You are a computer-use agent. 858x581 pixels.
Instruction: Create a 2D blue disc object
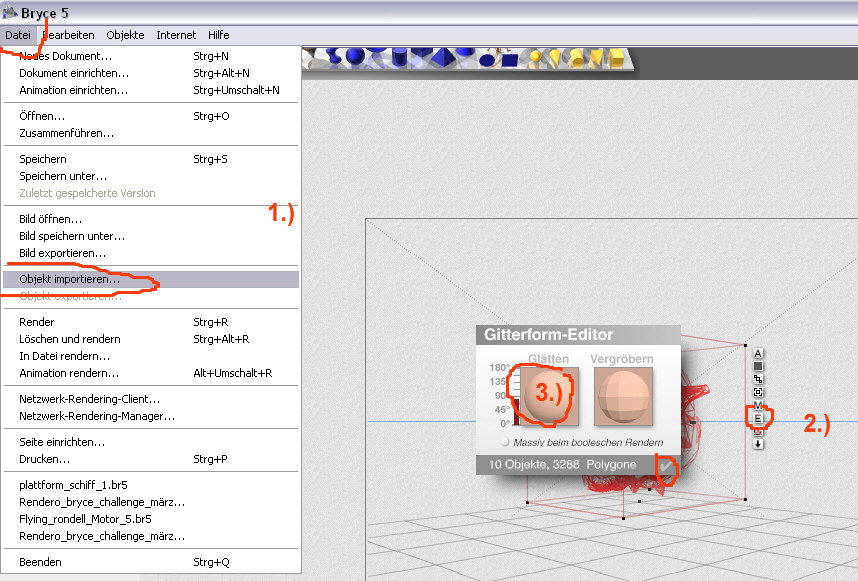click(x=487, y=60)
